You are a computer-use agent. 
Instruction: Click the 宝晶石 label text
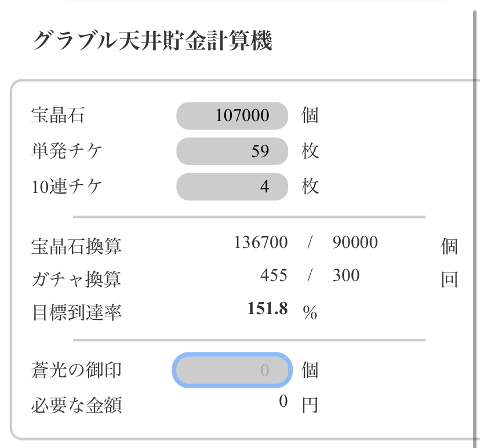(x=57, y=116)
